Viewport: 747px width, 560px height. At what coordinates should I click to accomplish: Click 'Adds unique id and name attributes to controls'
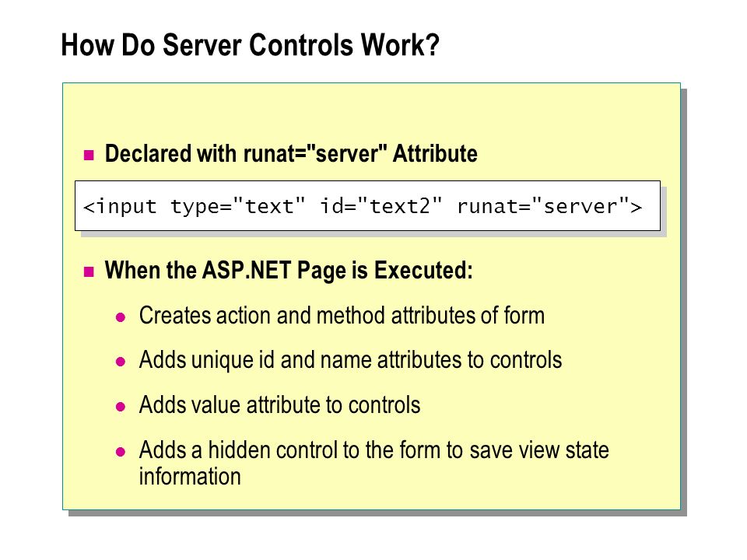(350, 360)
